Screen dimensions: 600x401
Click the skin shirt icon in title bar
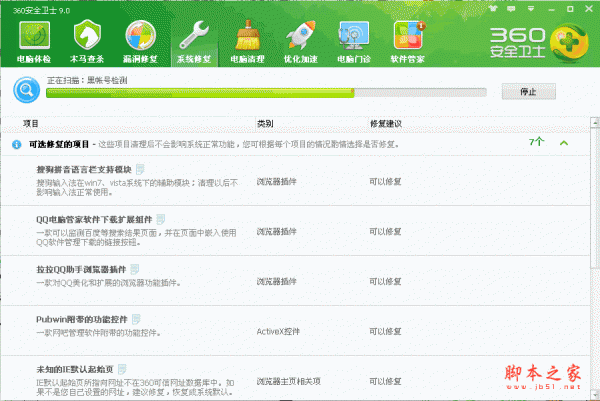(x=493, y=8)
